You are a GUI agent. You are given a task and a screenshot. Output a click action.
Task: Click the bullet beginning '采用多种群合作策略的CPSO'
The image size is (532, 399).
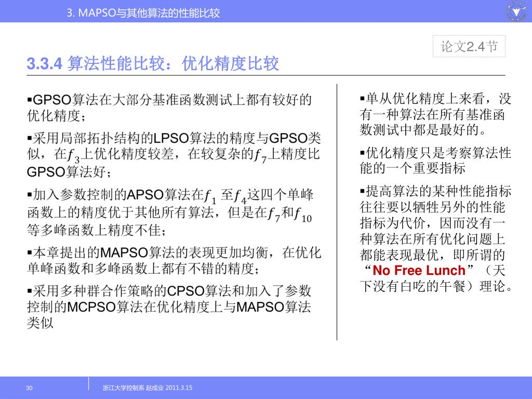pyautogui.click(x=169, y=307)
